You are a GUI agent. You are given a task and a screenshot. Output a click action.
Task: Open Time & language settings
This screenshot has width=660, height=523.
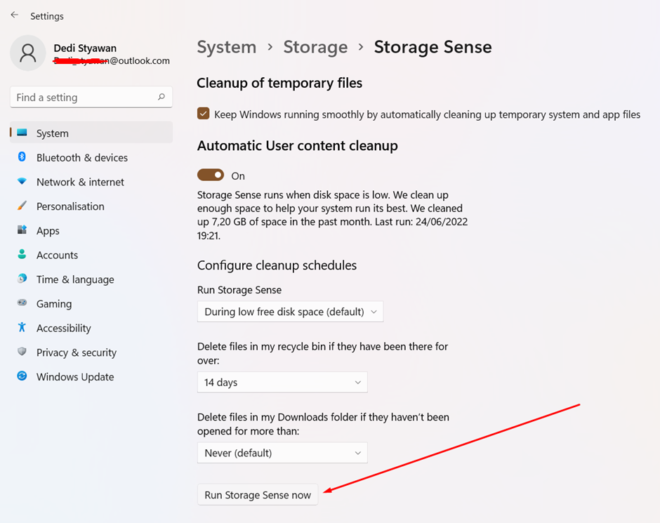coord(91,279)
